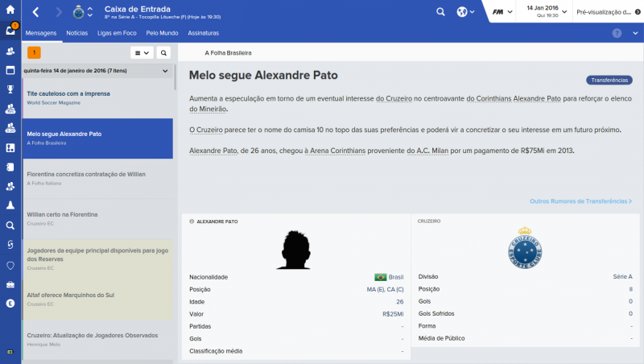The width and height of the screenshot is (644, 364).
Task: Open the Ligas em Foco tab
Action: pos(118,33)
